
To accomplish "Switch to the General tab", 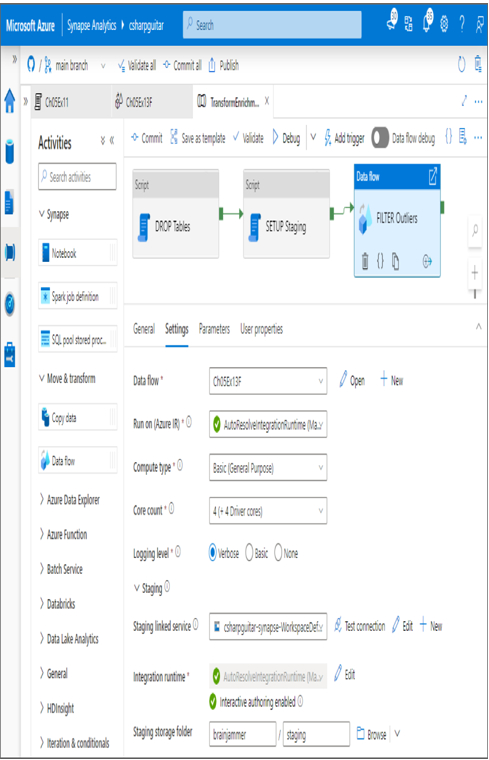I will [144, 329].
